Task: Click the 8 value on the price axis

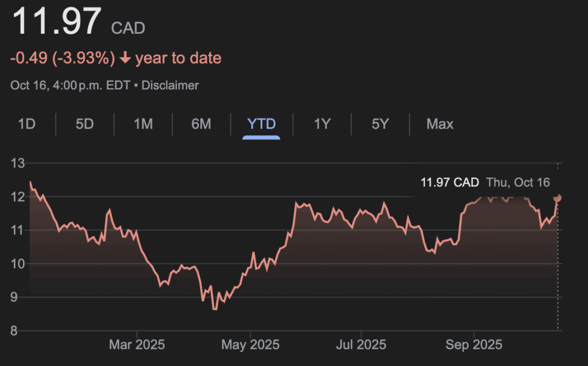Action: pyautogui.click(x=14, y=331)
